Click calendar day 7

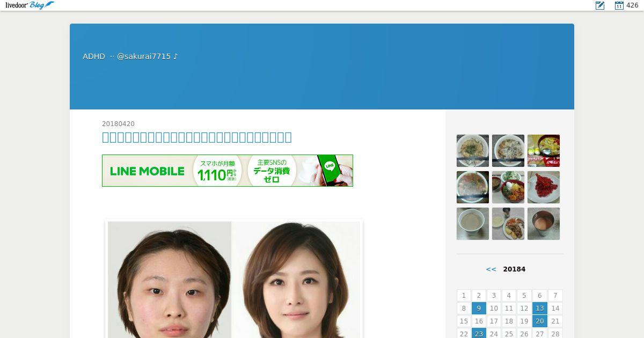pyautogui.click(x=555, y=296)
